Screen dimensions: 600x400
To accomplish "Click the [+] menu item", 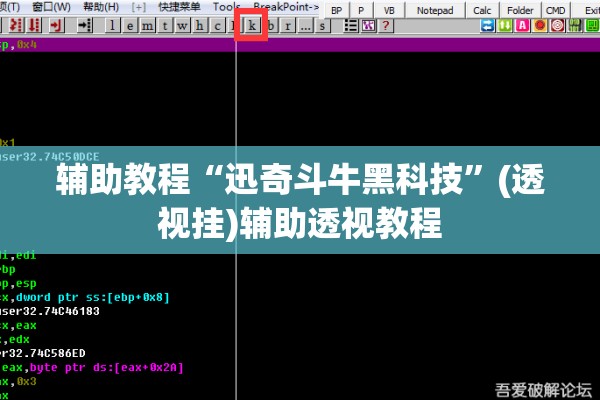I will pyautogui.click(x=139, y=7).
